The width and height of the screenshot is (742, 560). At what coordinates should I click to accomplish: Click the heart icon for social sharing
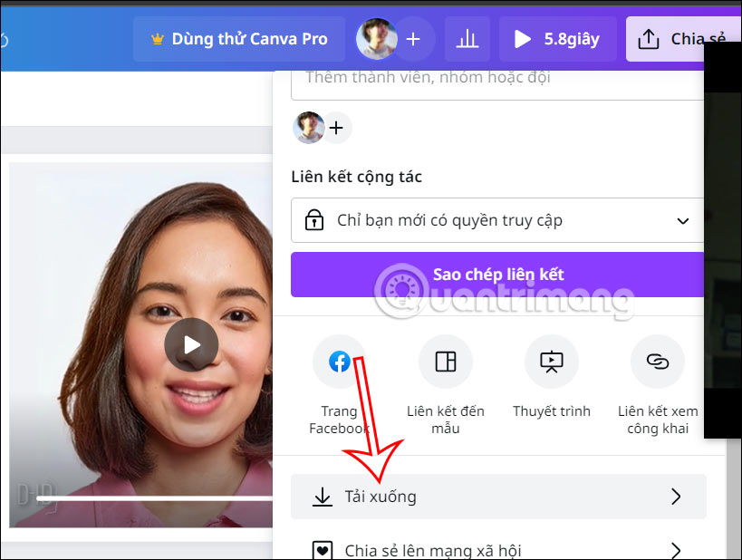323,548
